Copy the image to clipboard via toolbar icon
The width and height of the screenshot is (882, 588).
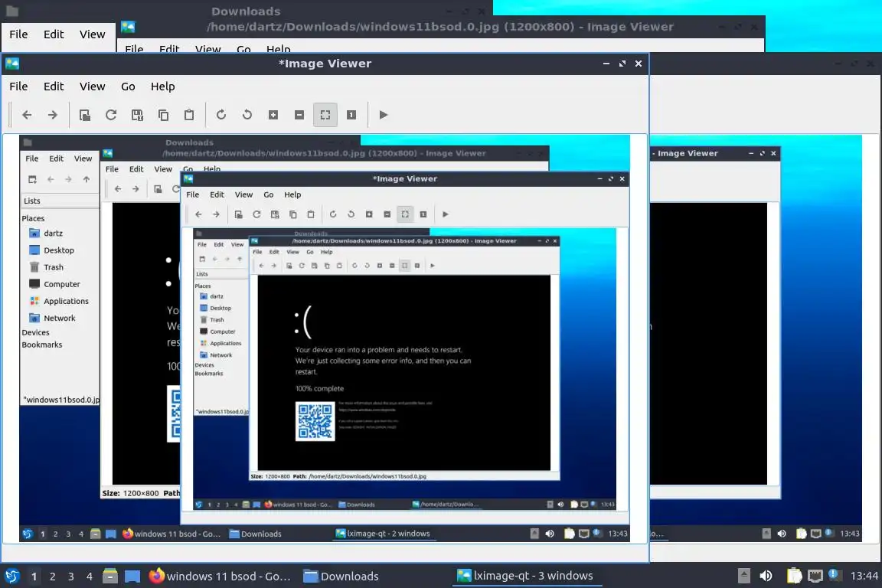click(163, 115)
